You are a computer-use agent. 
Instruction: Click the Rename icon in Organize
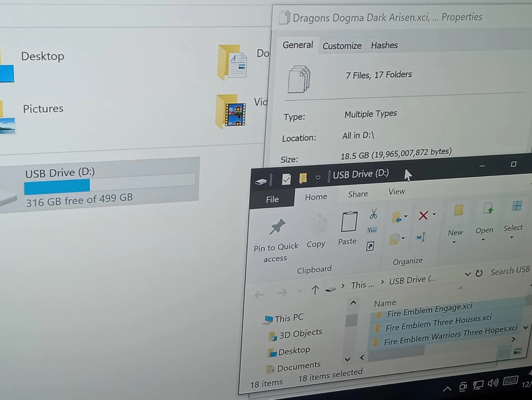tap(421, 237)
